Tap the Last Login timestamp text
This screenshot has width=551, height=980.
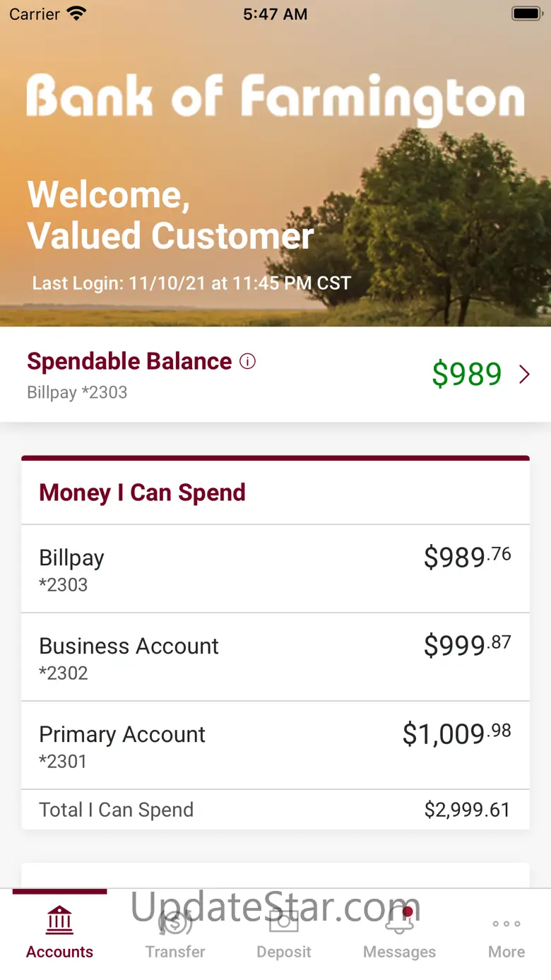(191, 283)
